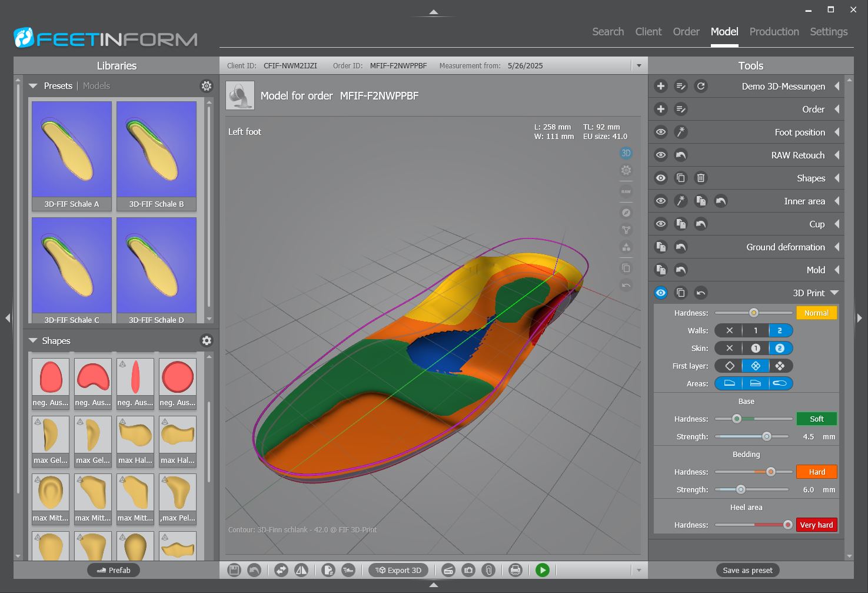Select the RAW view icon beside the 3D viewport
Screen dimensions: 868x593
[x=626, y=191]
